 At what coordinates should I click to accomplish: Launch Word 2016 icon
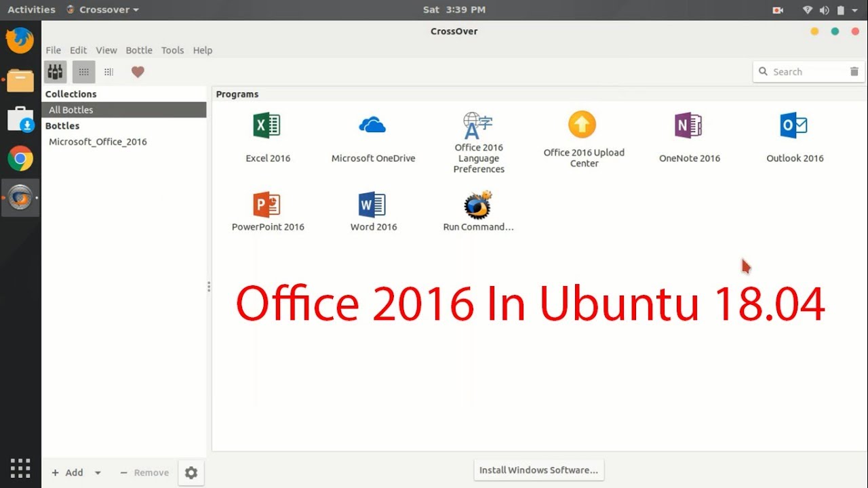point(372,204)
